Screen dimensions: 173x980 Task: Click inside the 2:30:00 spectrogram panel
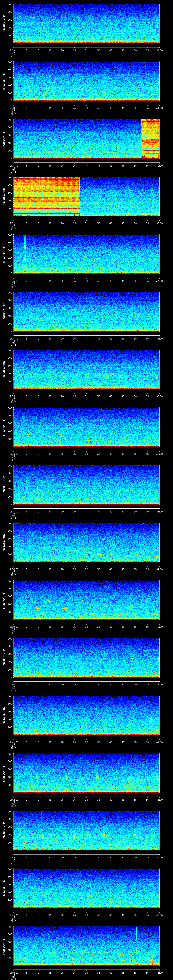point(86,81)
